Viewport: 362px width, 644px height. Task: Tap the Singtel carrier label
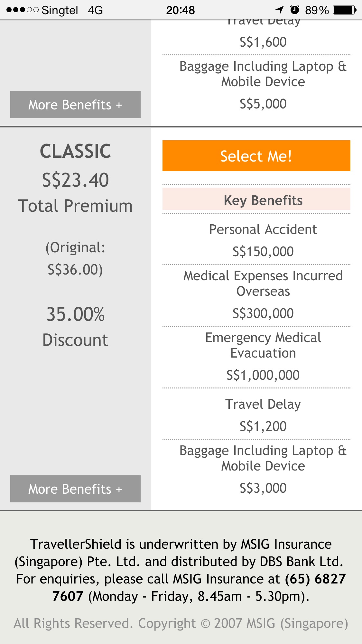pyautogui.click(x=60, y=10)
